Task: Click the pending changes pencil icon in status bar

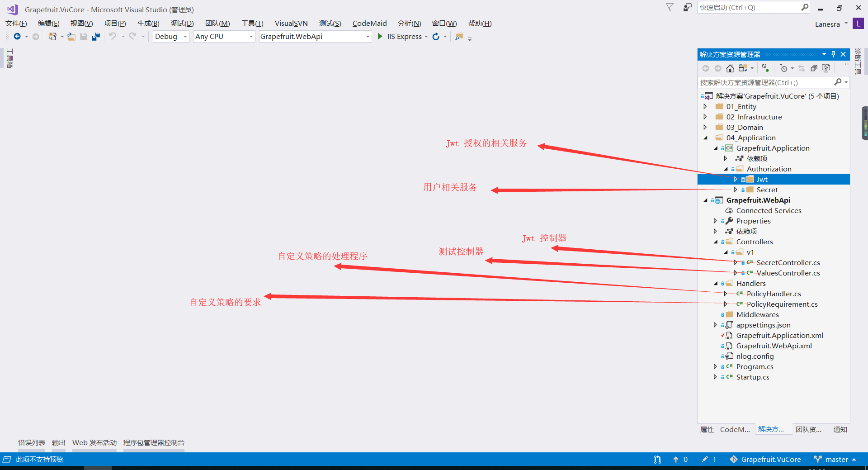Action: (x=705, y=459)
